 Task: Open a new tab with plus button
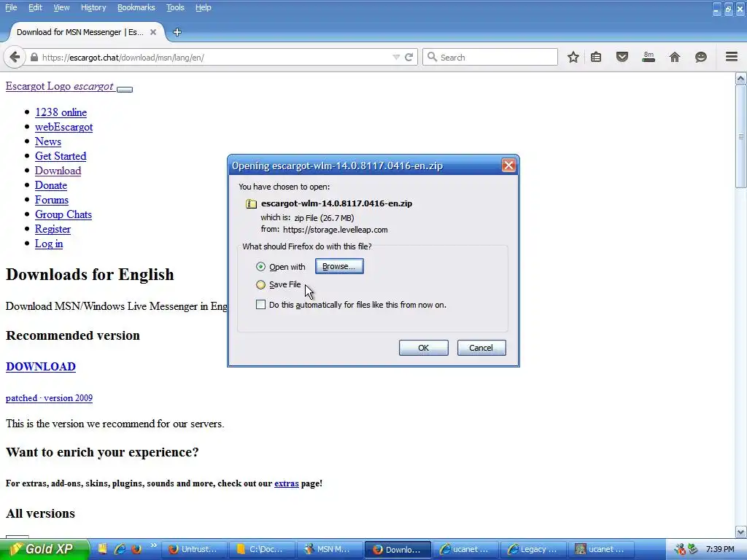pos(177,32)
